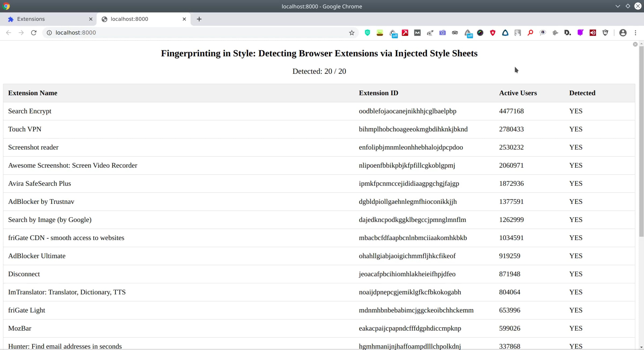Select the 'Search Encrypt' extension name
This screenshot has width=644, height=350.
tap(30, 111)
